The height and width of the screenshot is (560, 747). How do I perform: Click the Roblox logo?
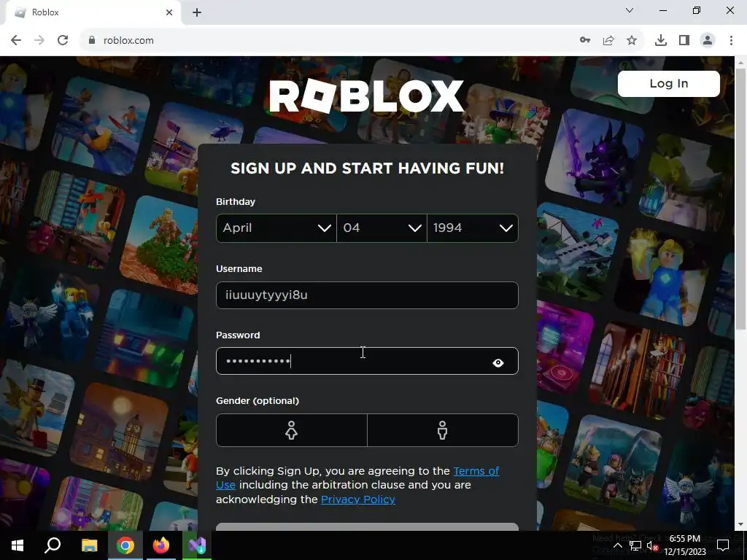(367, 96)
